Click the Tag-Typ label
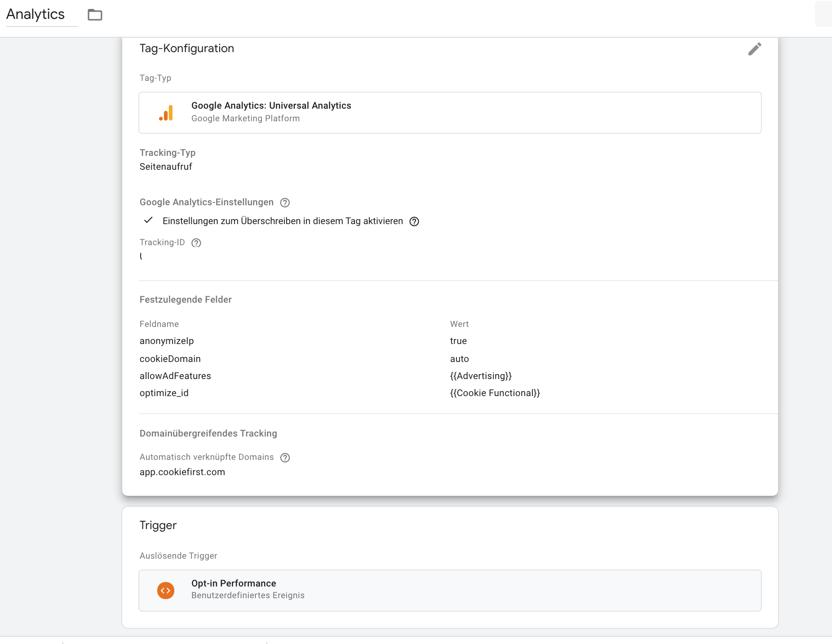The width and height of the screenshot is (832, 644). click(x=155, y=78)
